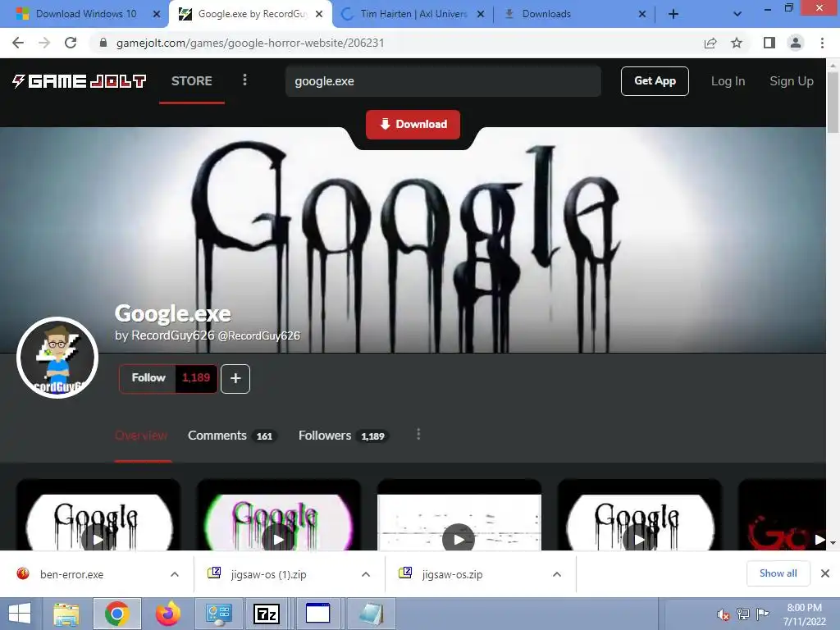Expand ben-error.exe download options
840x630 pixels.
175,574
